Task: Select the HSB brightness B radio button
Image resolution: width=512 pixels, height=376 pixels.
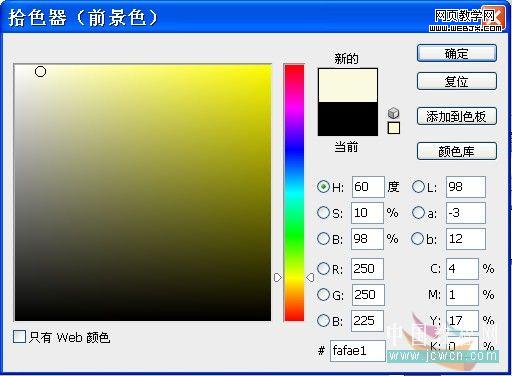Action: pos(323,239)
